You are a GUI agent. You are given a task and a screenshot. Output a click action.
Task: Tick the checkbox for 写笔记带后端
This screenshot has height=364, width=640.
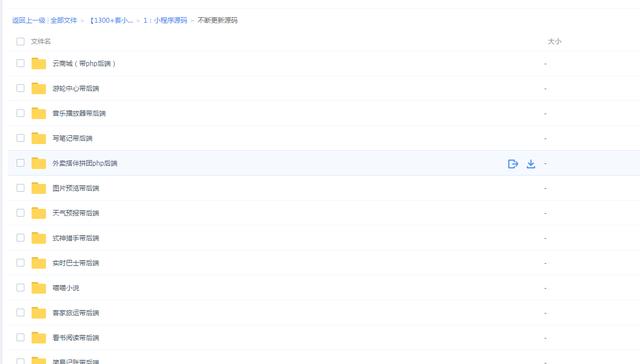pyautogui.click(x=20, y=138)
